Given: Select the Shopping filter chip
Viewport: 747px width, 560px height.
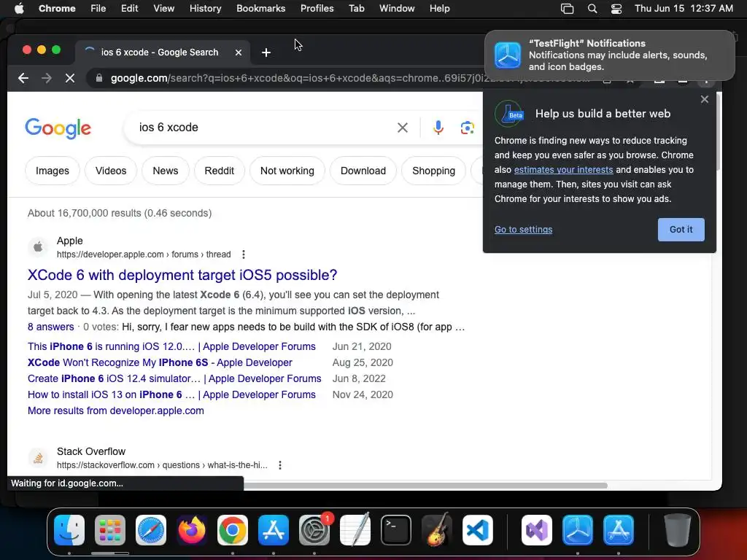Looking at the screenshot, I should (433, 171).
